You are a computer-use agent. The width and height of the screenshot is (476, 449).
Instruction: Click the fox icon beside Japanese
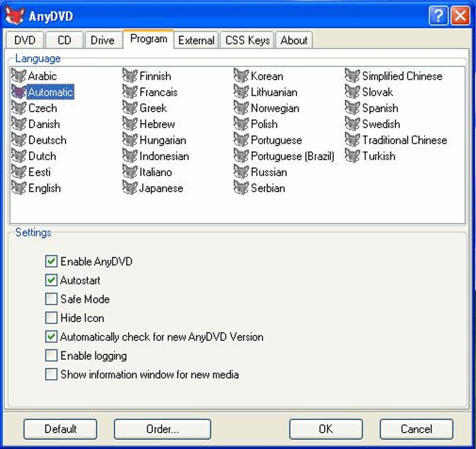pos(130,188)
